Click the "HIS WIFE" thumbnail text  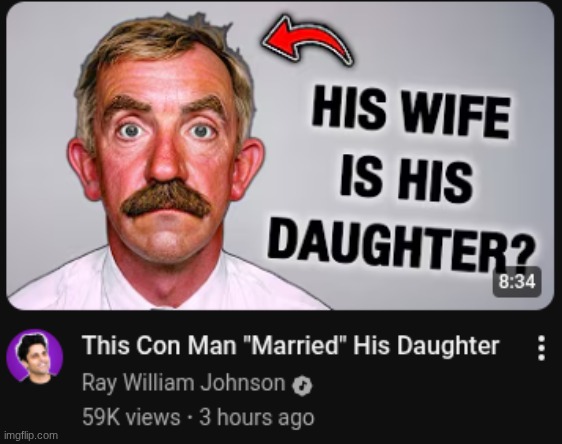click(410, 112)
